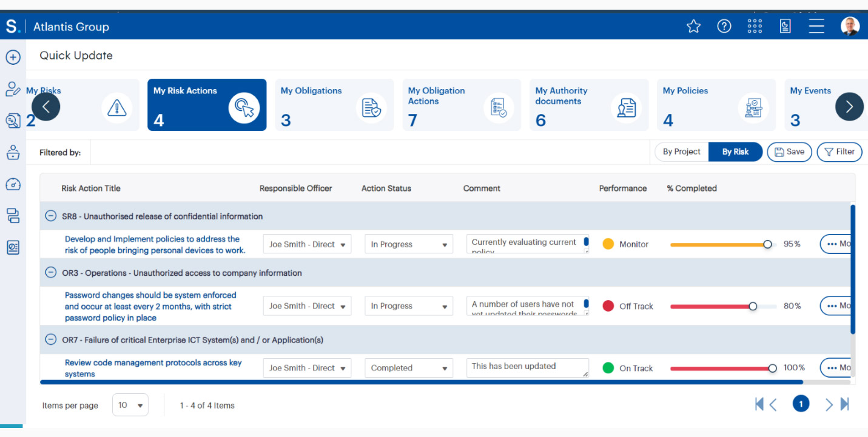Click the document badge icon in header
Screen dimensions: 868x437
pos(785,26)
